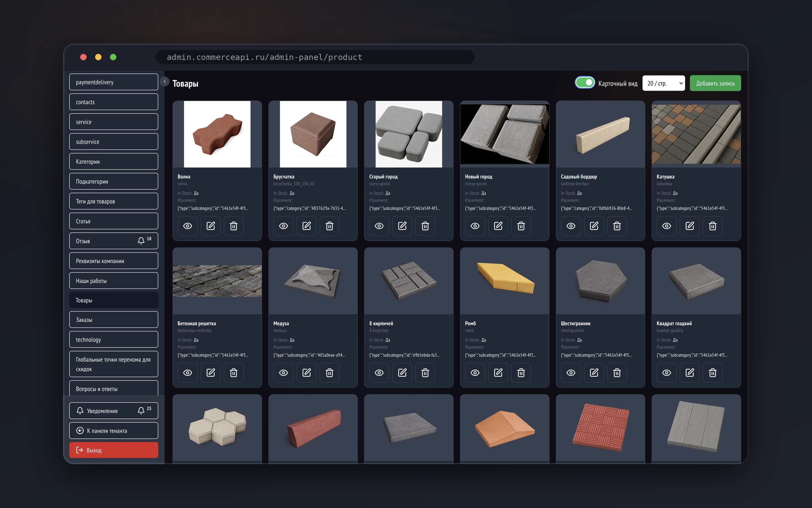Open the Уведомления notifications button
This screenshot has width=812, height=508.
(x=114, y=411)
